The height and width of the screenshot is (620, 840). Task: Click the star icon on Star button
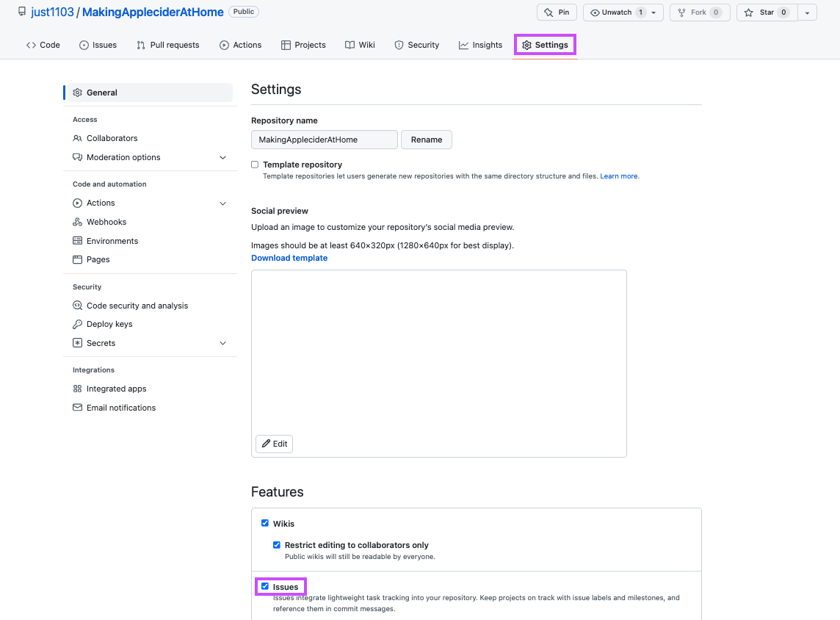(749, 12)
